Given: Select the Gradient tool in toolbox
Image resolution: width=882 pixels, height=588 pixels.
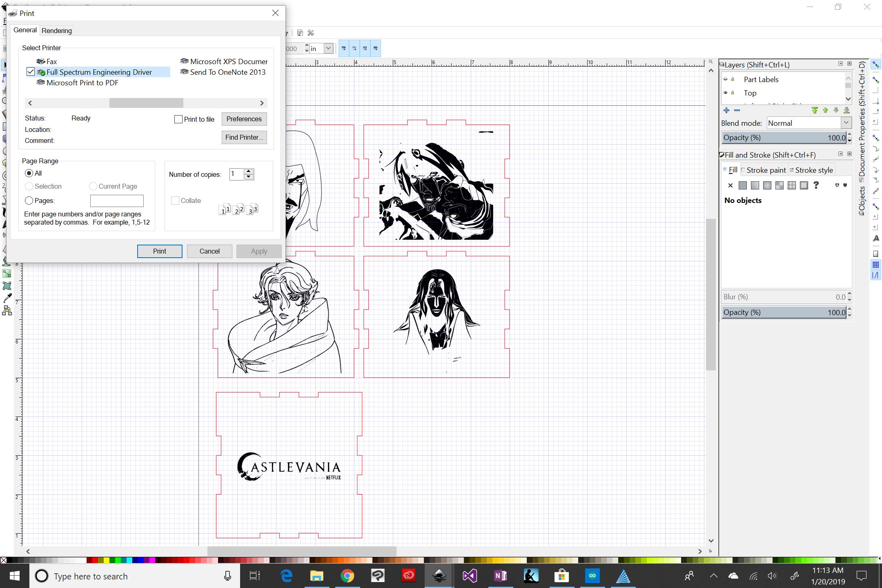Looking at the screenshot, I should click(7, 274).
